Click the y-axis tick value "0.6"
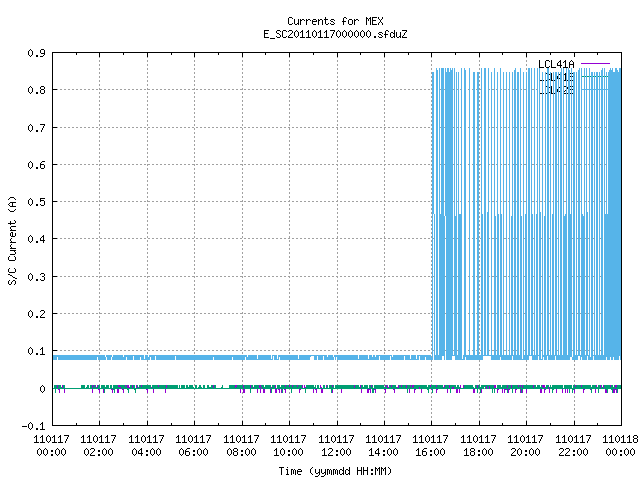The height and width of the screenshot is (480, 640). [x=36, y=165]
